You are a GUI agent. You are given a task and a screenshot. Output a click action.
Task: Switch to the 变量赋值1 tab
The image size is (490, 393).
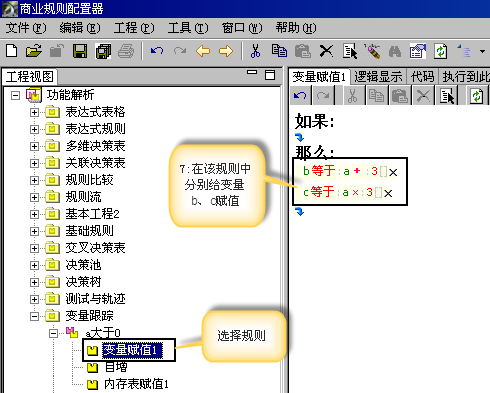point(319,77)
